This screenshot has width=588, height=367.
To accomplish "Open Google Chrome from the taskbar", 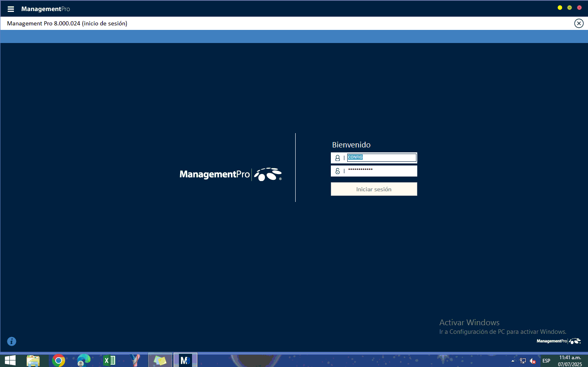I will click(59, 360).
